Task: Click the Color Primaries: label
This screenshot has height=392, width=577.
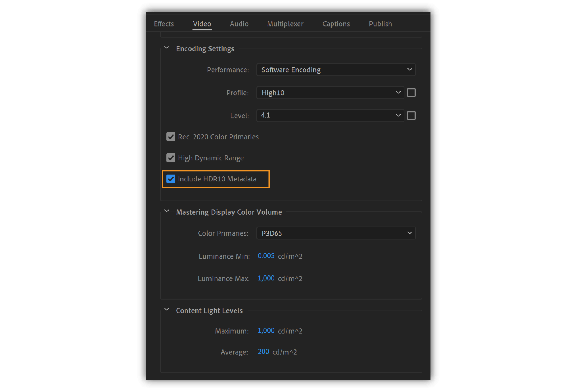Action: click(x=223, y=233)
